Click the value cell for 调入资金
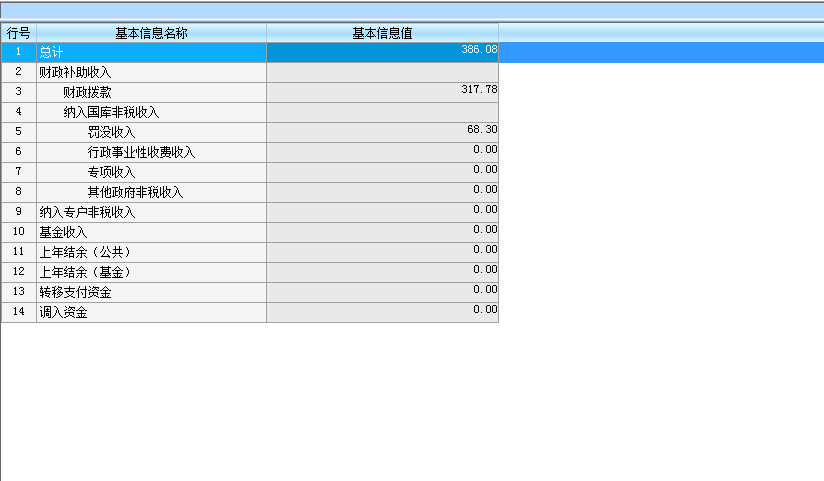Screen dimensions: 824x481 [x=382, y=312]
